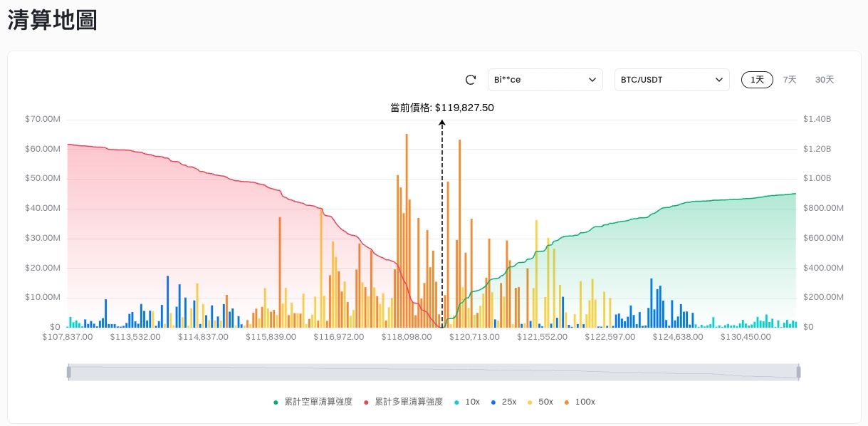This screenshot has height=426, width=868.
Task: Click the right handle of the zoom slider
Action: pos(798,372)
